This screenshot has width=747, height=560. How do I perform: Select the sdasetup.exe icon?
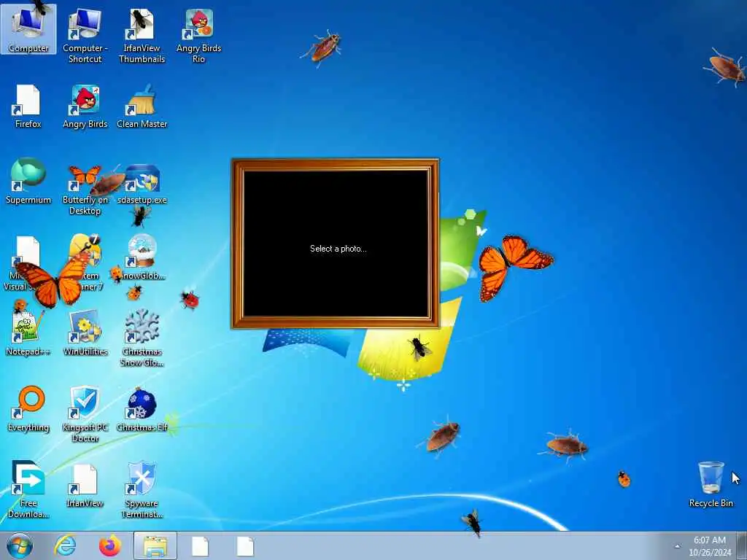coord(142,184)
